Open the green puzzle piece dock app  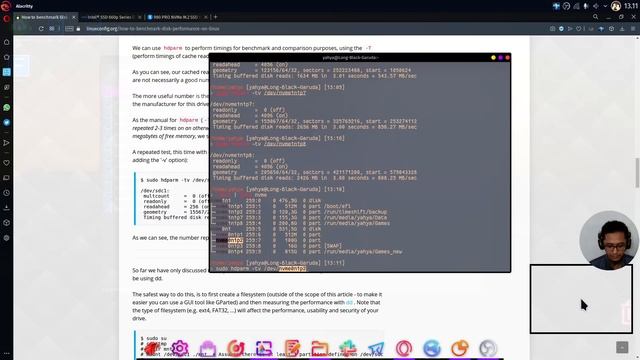pyautogui.click(x=348, y=348)
